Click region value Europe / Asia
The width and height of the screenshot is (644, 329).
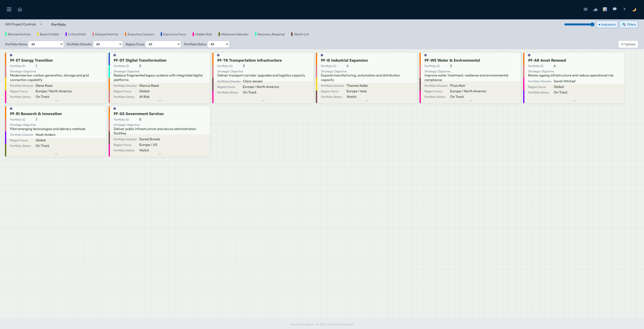pos(357,91)
